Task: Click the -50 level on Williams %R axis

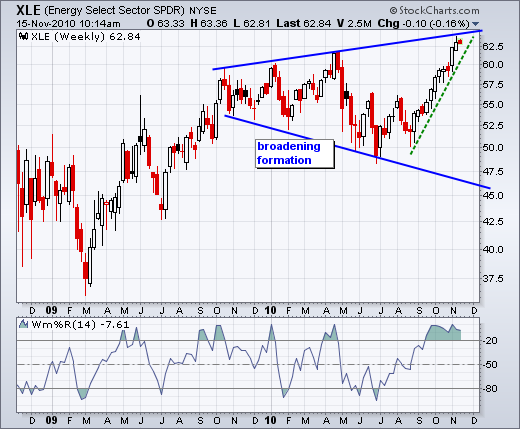Action: pyautogui.click(x=490, y=365)
